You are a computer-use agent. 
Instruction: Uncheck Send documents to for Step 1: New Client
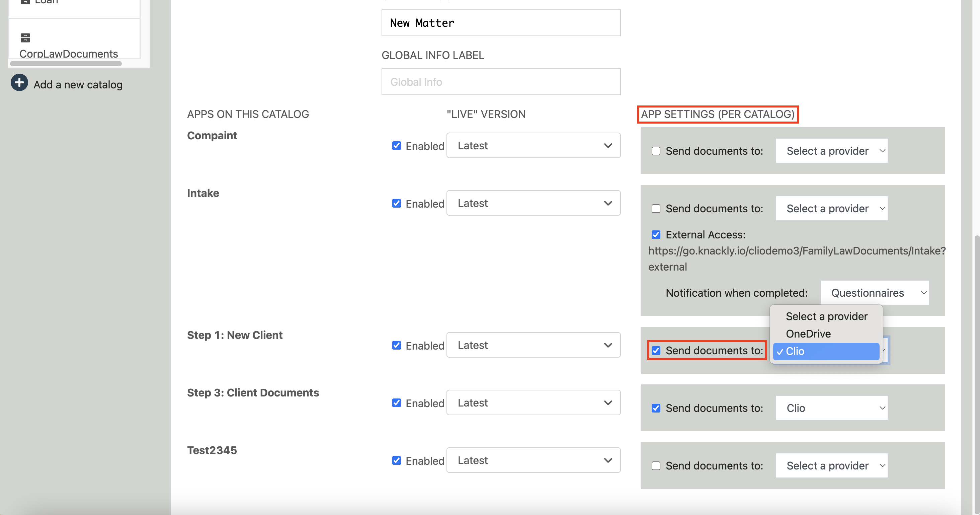pyautogui.click(x=656, y=351)
